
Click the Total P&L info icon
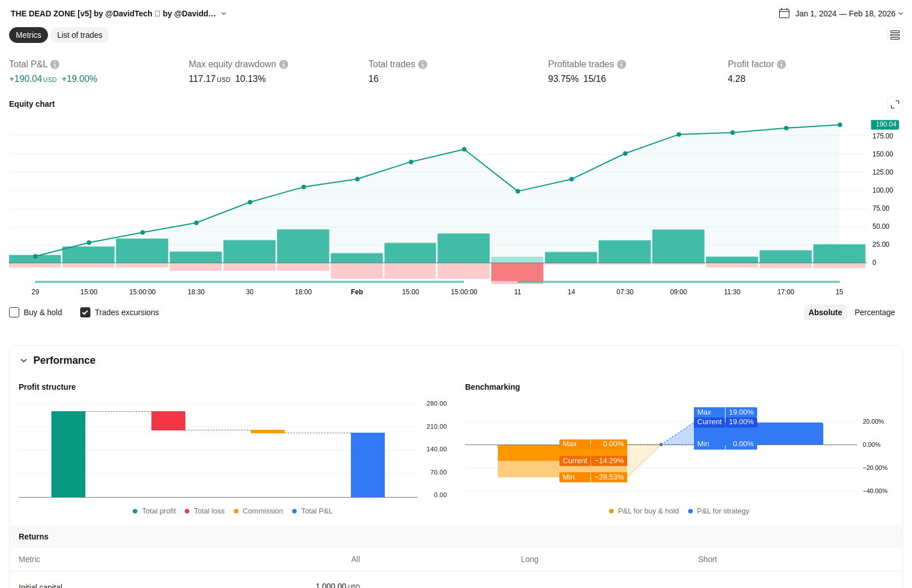(x=55, y=64)
